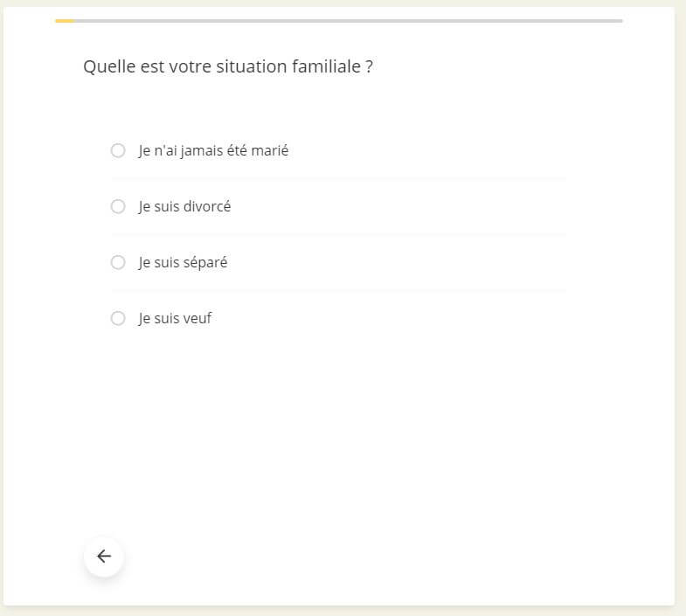This screenshot has height=616, width=686.
Task: Click the yellow filled progress bar segment
Action: (65, 20)
